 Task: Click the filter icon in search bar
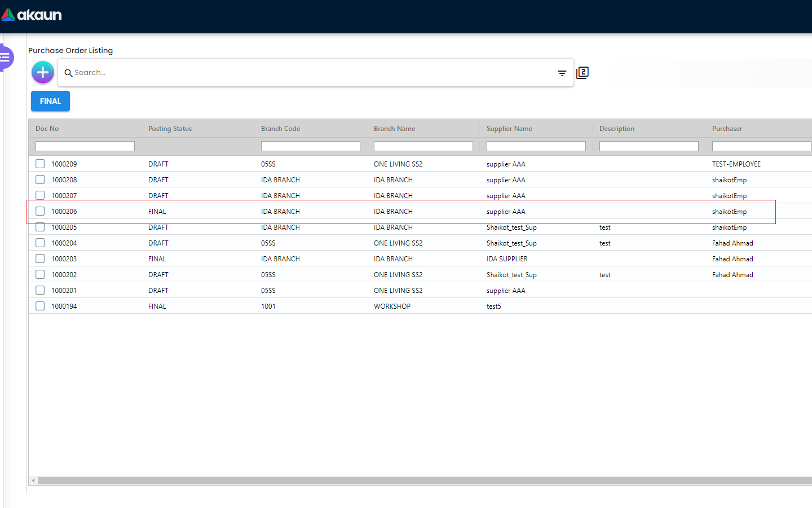(562, 73)
